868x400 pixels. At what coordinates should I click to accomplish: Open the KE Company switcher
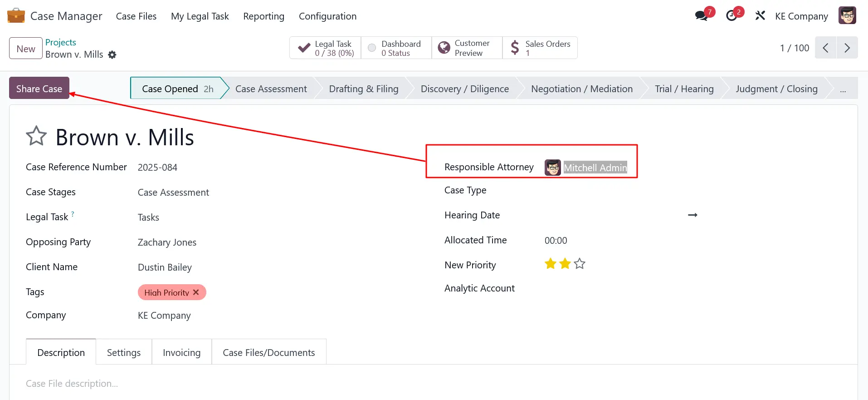coord(801,16)
